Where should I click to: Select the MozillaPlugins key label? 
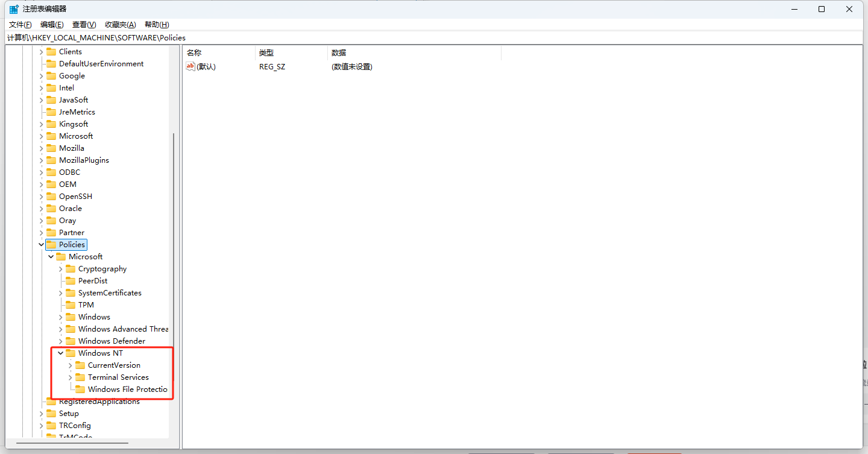(84, 160)
